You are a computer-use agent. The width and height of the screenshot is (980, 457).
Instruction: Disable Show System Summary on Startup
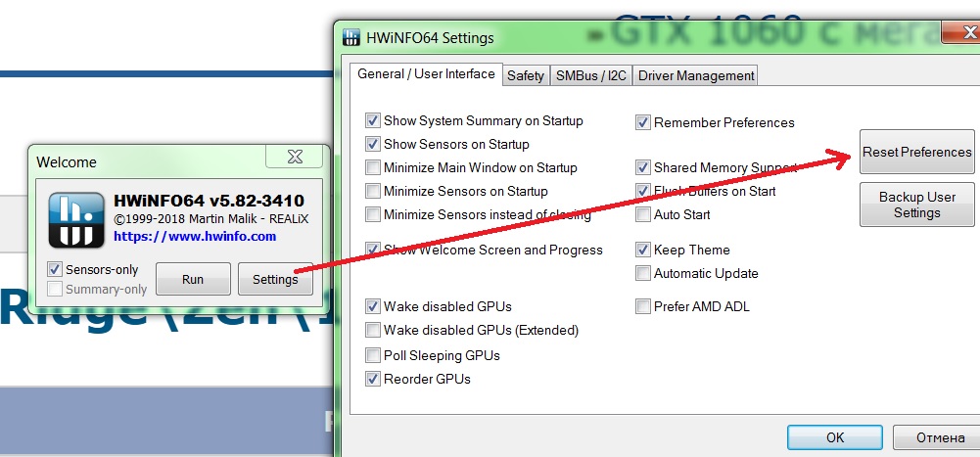373,120
